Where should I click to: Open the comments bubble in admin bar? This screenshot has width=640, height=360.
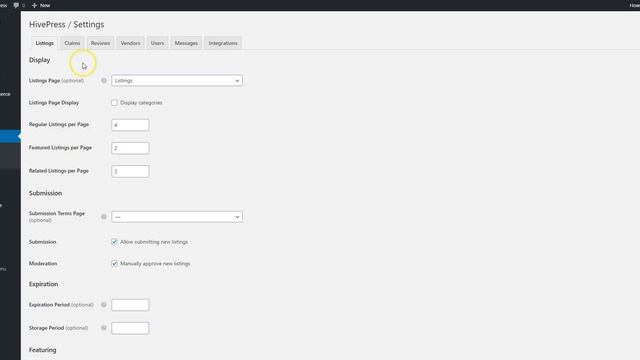coord(19,5)
